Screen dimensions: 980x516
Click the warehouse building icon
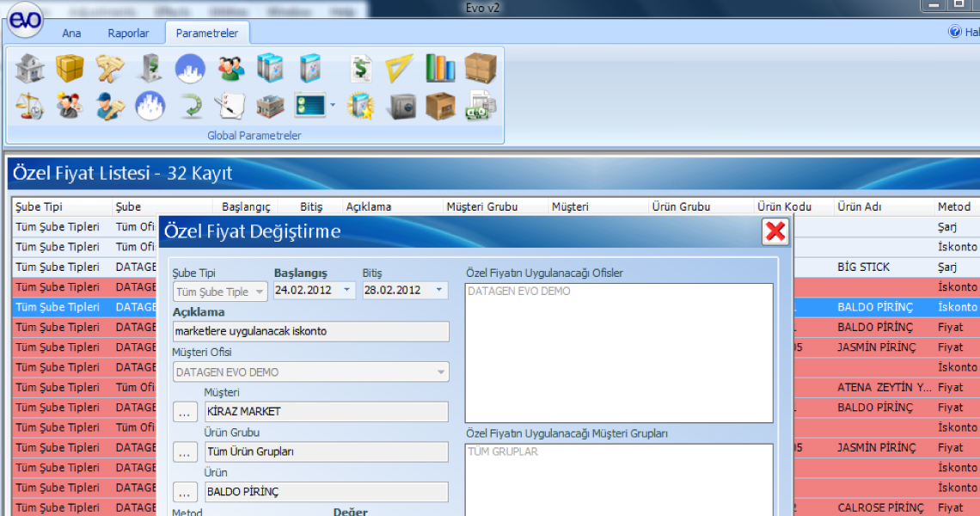pos(270,107)
